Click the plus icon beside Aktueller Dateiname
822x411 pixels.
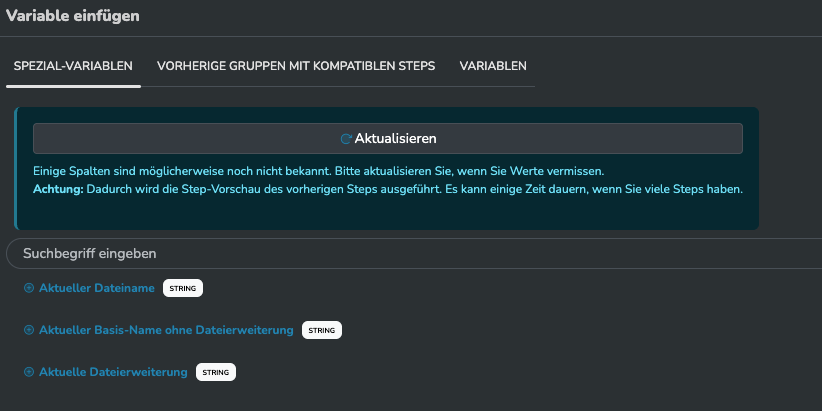point(29,289)
